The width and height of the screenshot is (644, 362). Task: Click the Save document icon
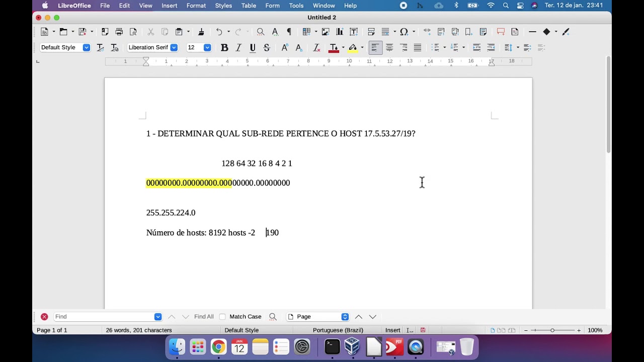click(x=83, y=32)
